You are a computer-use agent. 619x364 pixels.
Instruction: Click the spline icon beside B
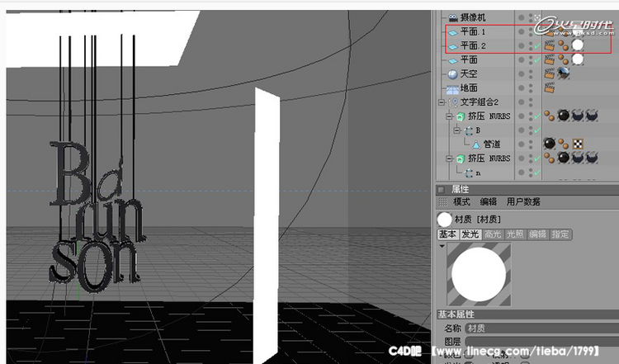[x=469, y=130]
